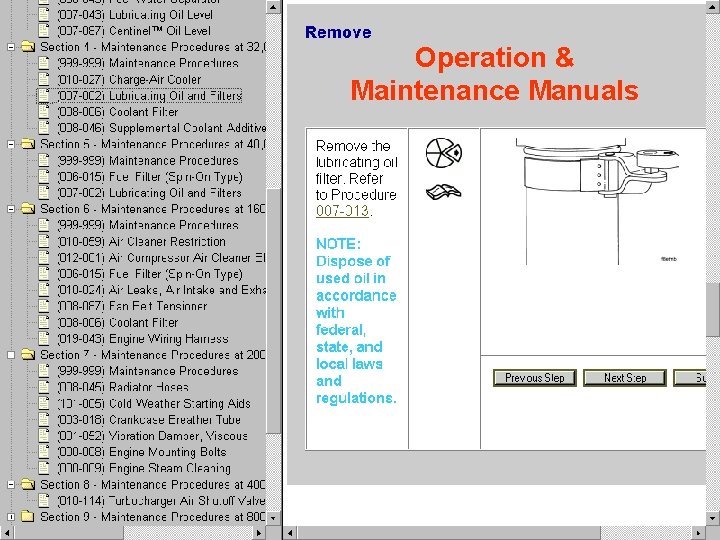Click the document icon beside Air Leaks, Air Intake
The height and width of the screenshot is (540, 720).
click(44, 290)
